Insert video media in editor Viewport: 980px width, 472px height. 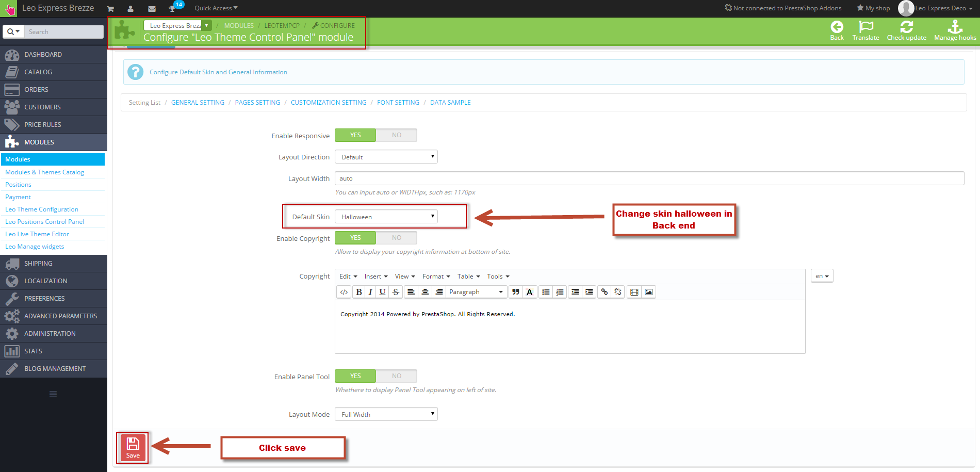point(634,292)
